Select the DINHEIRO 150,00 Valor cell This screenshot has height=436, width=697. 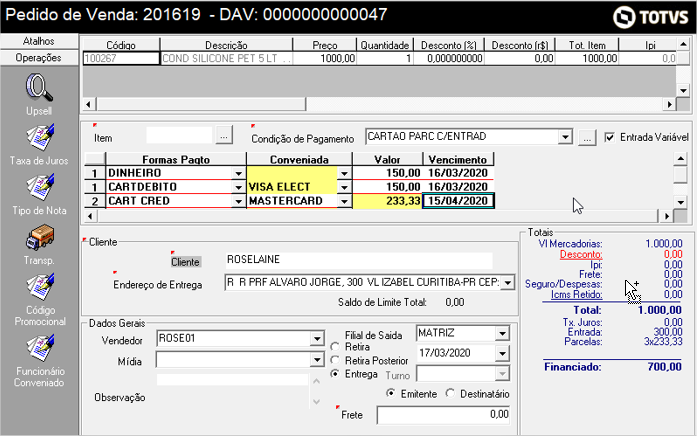point(387,173)
